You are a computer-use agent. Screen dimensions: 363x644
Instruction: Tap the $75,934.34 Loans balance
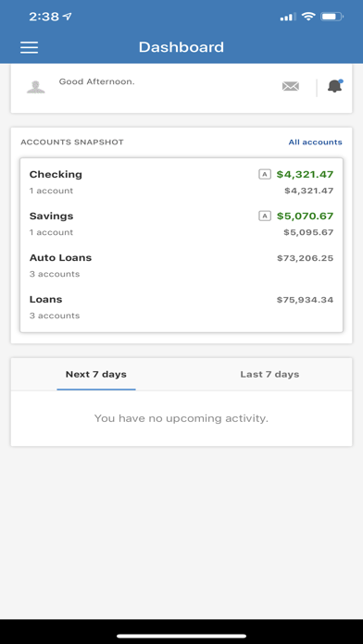[305, 300]
